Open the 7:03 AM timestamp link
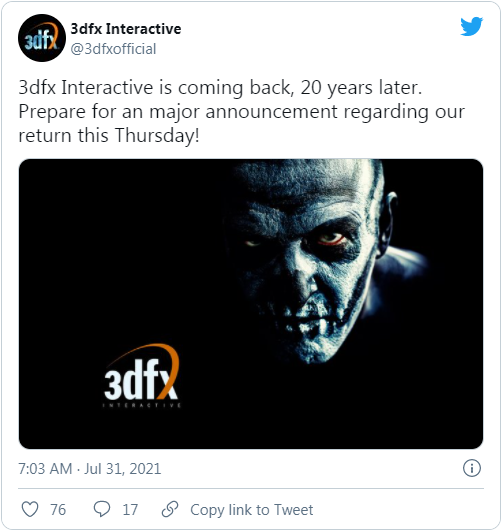This screenshot has width=502, height=531. coord(45,469)
